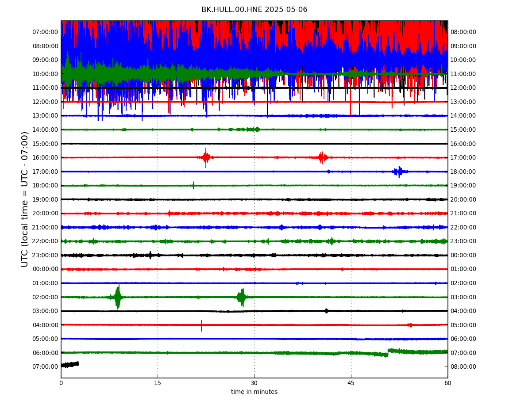
Task: Click the UTC-axis 10:00:00 label
Action: 45,74
